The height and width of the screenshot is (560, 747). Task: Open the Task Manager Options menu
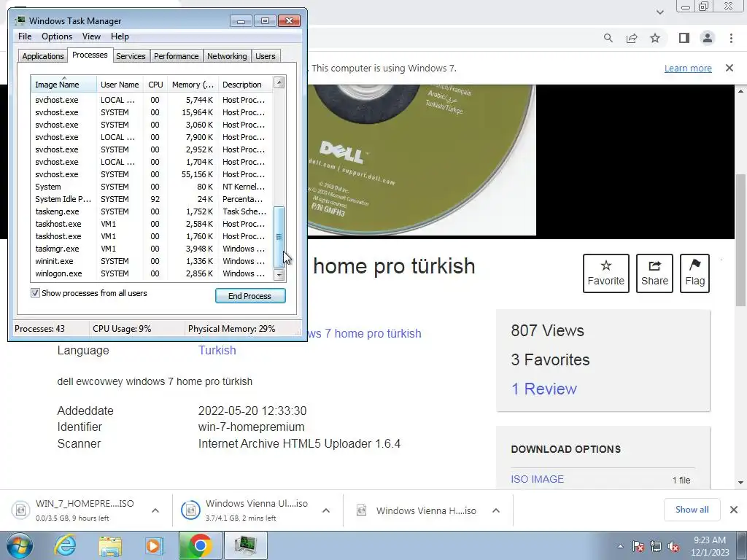tap(57, 36)
